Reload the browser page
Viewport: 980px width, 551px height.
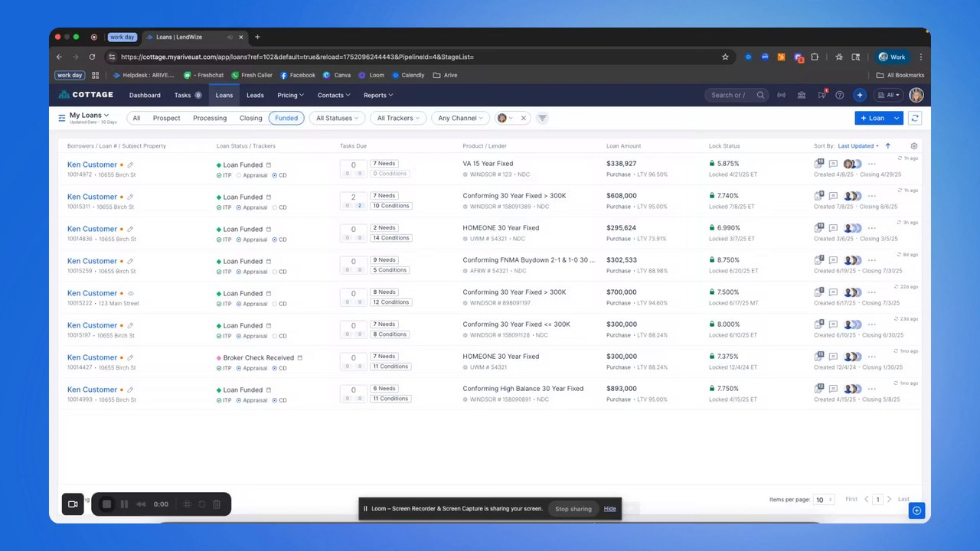pos(92,57)
